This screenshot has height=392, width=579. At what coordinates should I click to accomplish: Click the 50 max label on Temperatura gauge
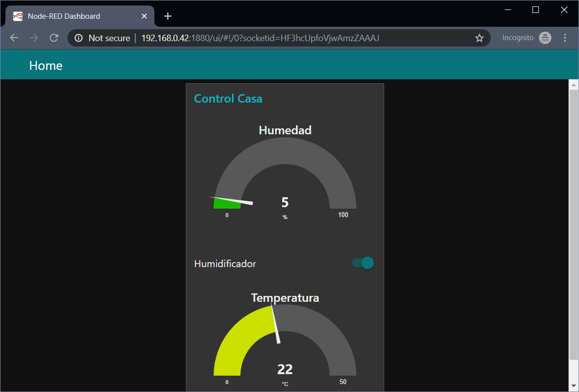click(343, 382)
